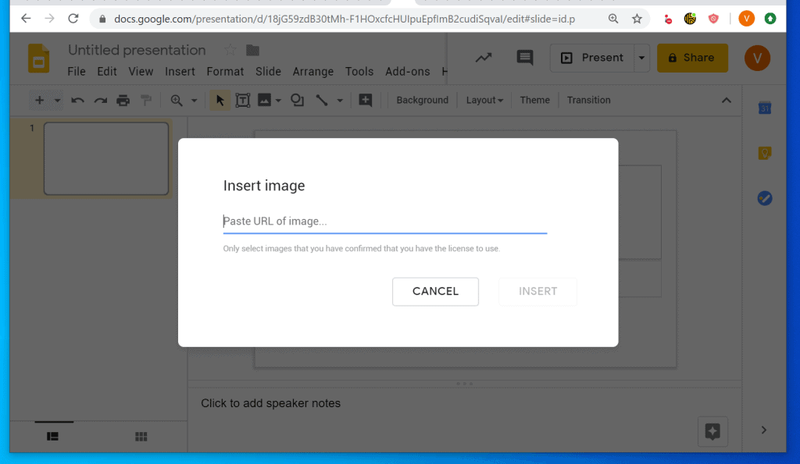This screenshot has height=464, width=800.
Task: Open the Insert menu
Action: coord(180,71)
